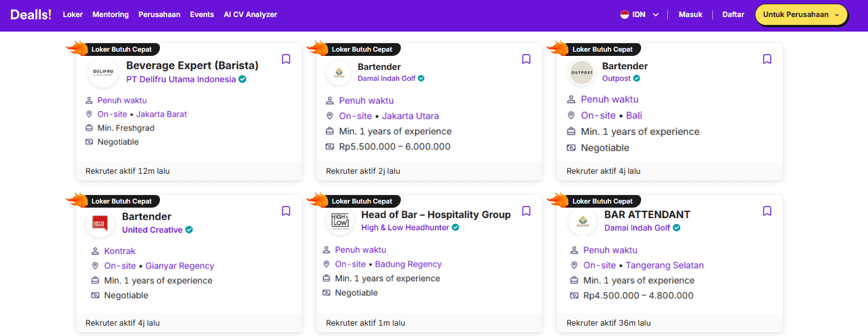Click Damai Indah Golf logo on BAR ATTENDANT card
The height and width of the screenshot is (336, 868).
pos(583,221)
